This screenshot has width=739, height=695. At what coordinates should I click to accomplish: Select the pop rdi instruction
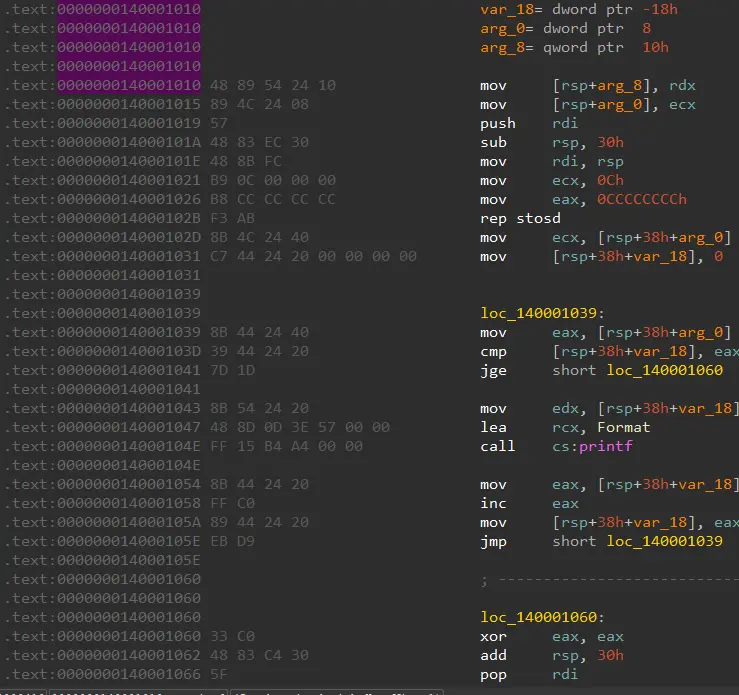click(529, 674)
